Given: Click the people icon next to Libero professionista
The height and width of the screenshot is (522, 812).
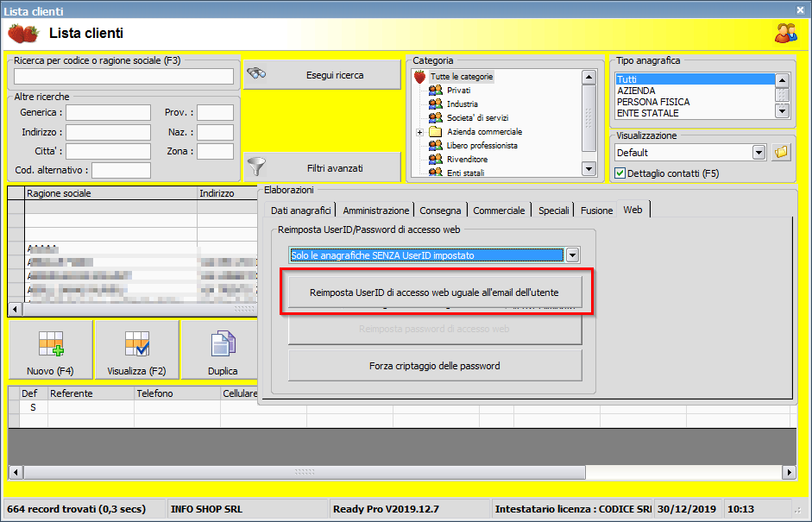Looking at the screenshot, I should 436,146.
